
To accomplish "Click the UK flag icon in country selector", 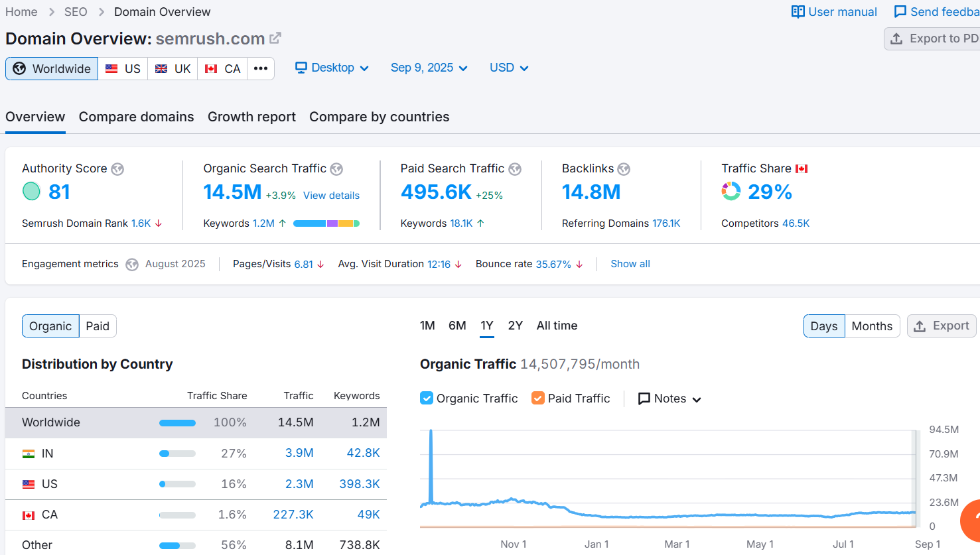I will (x=161, y=68).
